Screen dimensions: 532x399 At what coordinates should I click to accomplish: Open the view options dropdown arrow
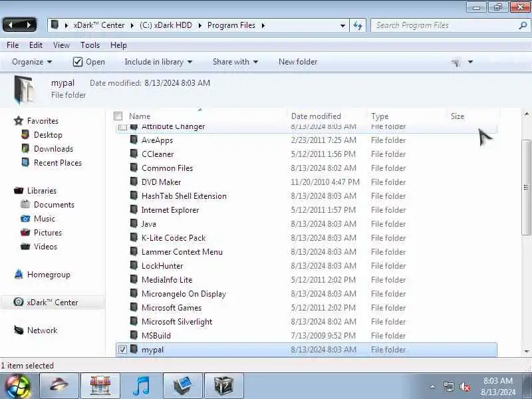coord(470,62)
